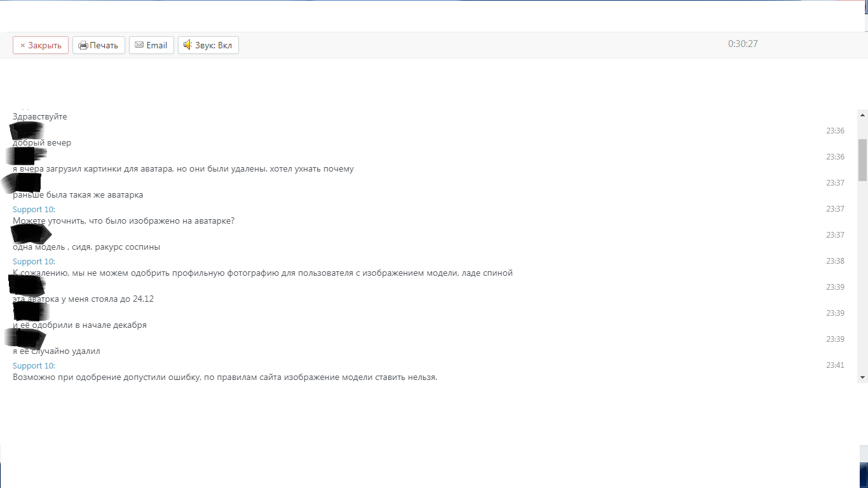The height and width of the screenshot is (488, 868).
Task: Click the message "Можете уточнить, что было изображено"
Action: click(124, 220)
